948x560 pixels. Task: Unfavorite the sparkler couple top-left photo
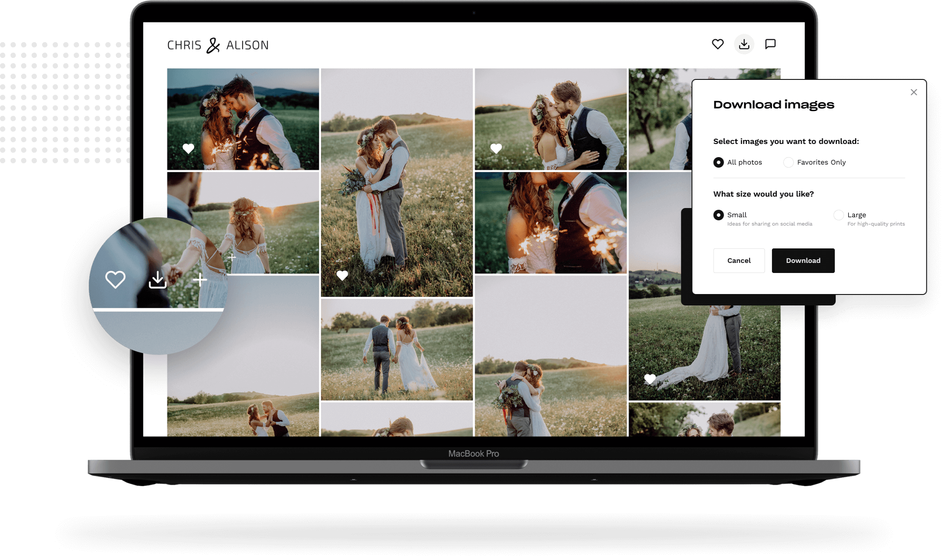point(188,148)
